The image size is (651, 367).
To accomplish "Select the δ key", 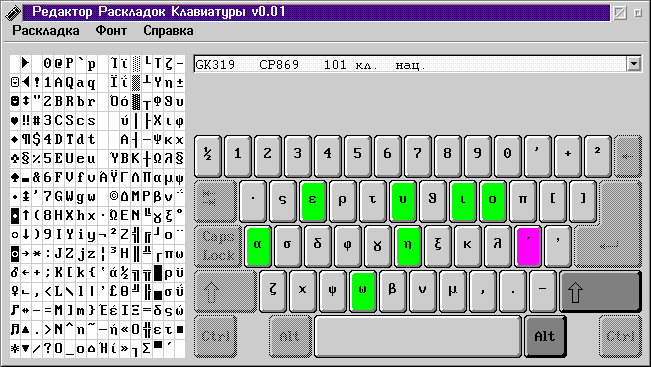I will [318, 246].
